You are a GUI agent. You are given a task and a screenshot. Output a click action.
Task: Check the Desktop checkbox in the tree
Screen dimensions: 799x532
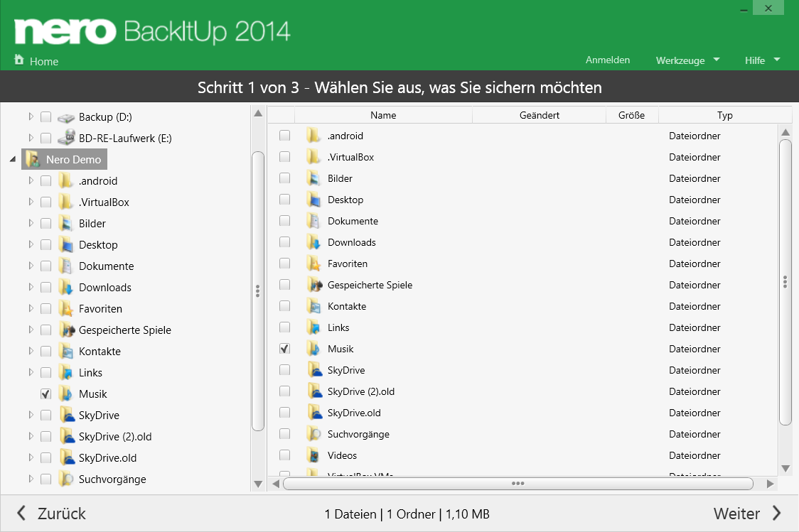[x=46, y=244]
